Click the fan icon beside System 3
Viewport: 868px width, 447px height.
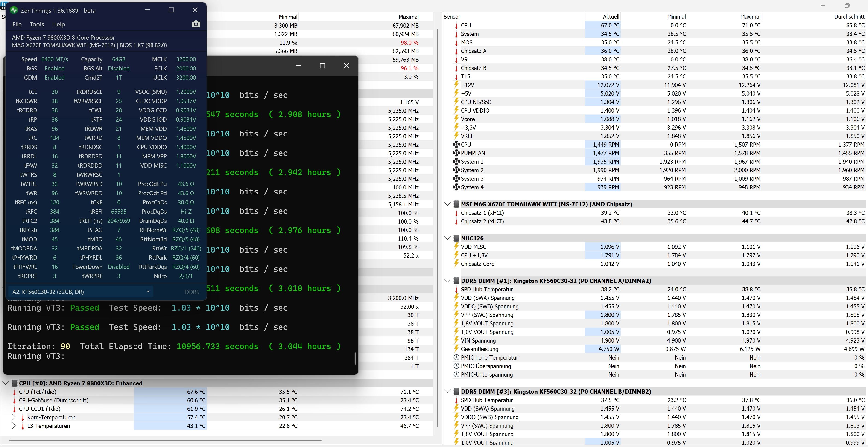(456, 179)
